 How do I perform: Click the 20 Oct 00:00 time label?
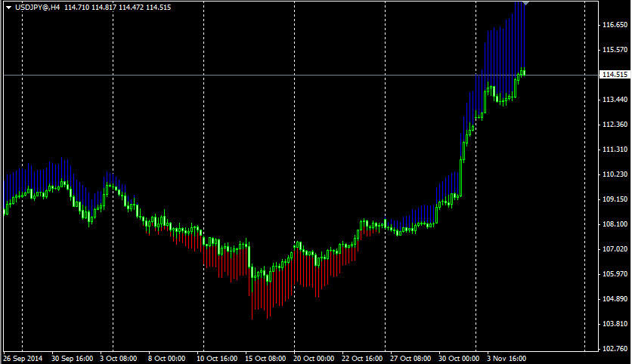click(314, 359)
